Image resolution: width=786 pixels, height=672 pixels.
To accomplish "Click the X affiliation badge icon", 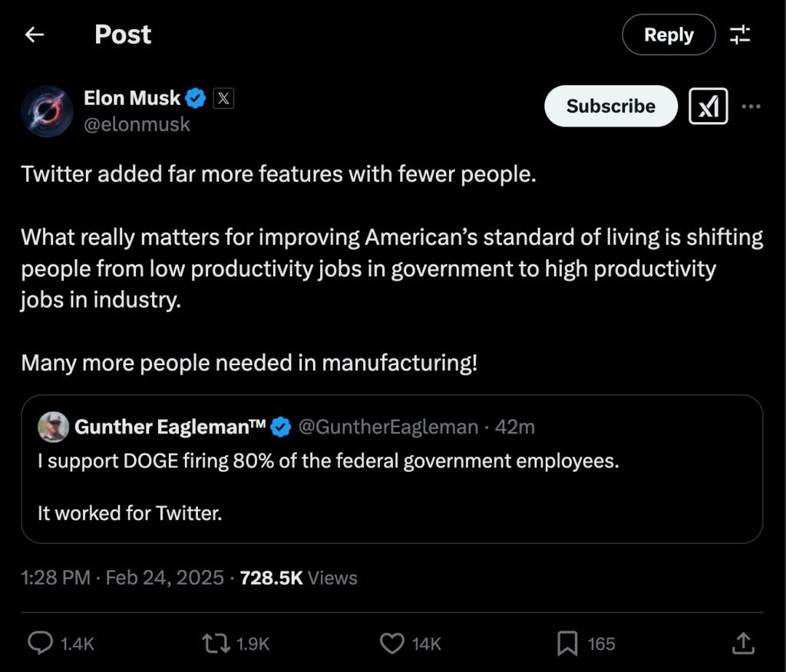I will pyautogui.click(x=223, y=98).
